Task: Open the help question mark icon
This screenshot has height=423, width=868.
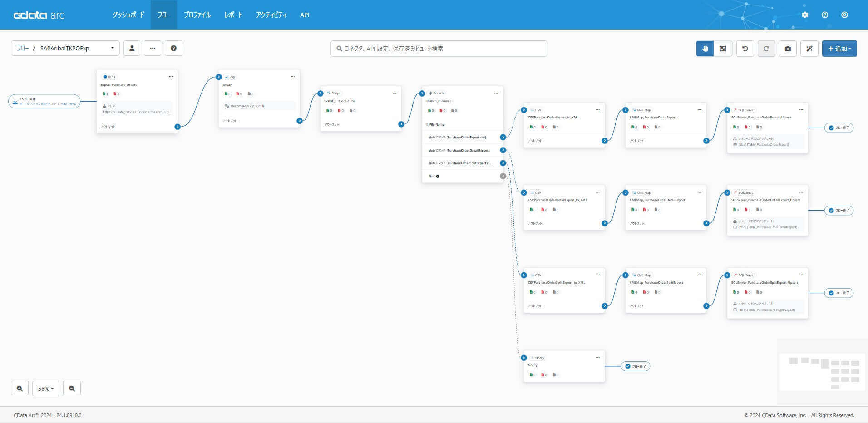Action: pos(825,15)
